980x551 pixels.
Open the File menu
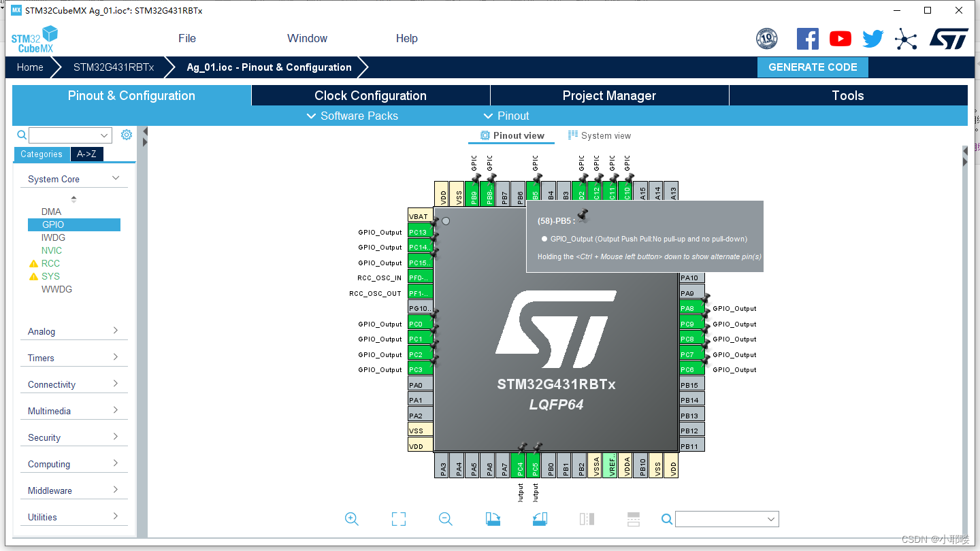tap(187, 38)
